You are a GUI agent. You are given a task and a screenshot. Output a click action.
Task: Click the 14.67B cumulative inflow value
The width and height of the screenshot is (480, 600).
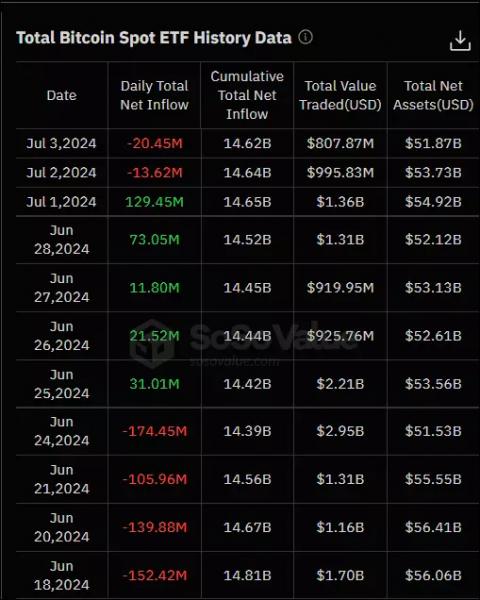247,528
